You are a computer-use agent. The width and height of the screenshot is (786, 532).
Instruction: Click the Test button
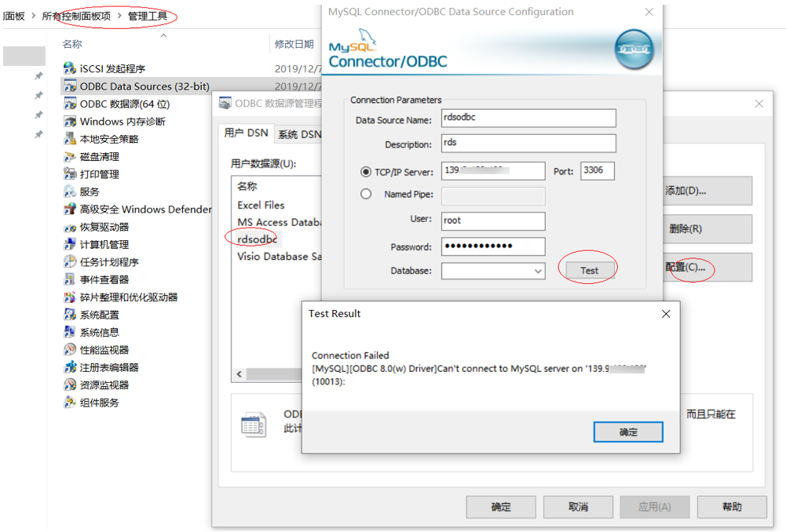(590, 271)
